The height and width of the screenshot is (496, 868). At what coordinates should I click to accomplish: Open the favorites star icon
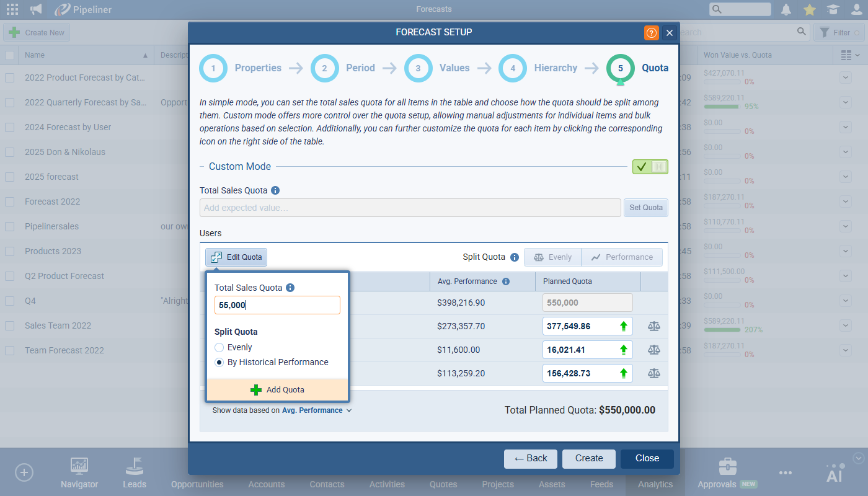tap(809, 9)
